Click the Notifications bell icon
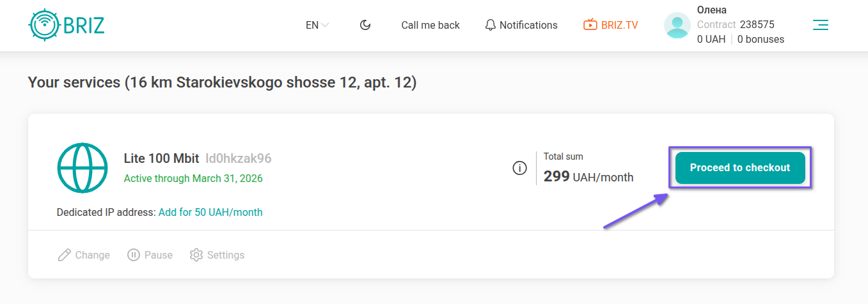Image resolution: width=868 pixels, height=304 pixels. coord(491,26)
